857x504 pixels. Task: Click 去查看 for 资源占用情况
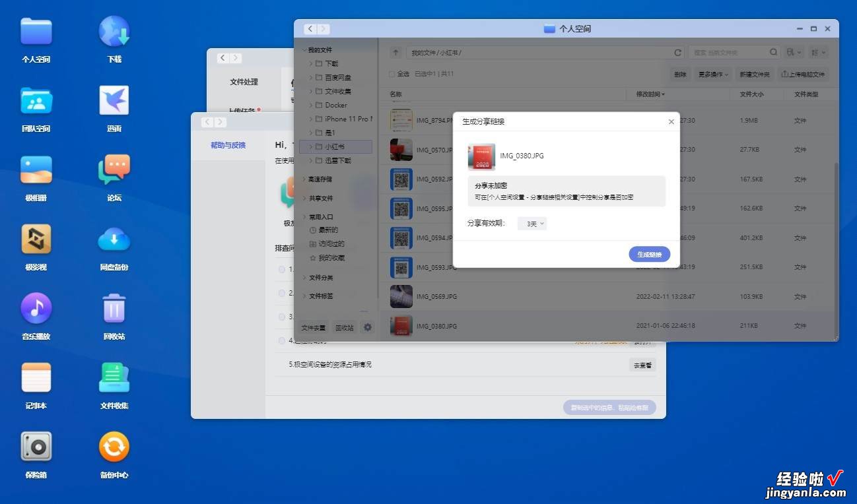(642, 365)
